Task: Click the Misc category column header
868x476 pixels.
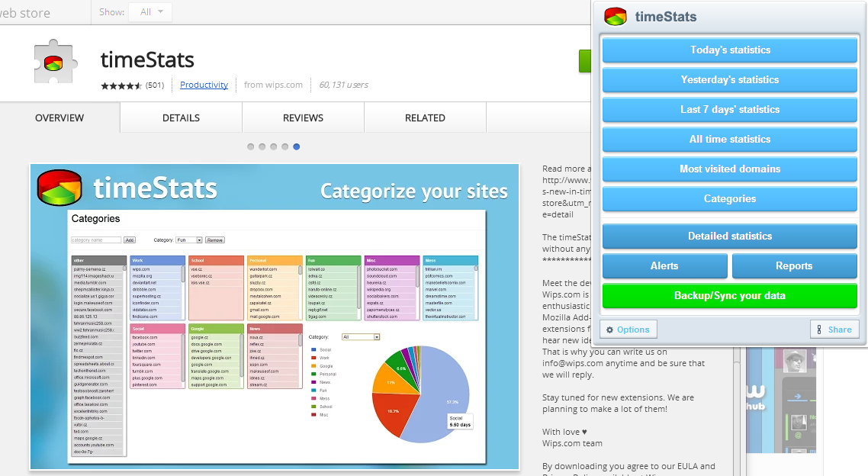Action: pyautogui.click(x=392, y=260)
